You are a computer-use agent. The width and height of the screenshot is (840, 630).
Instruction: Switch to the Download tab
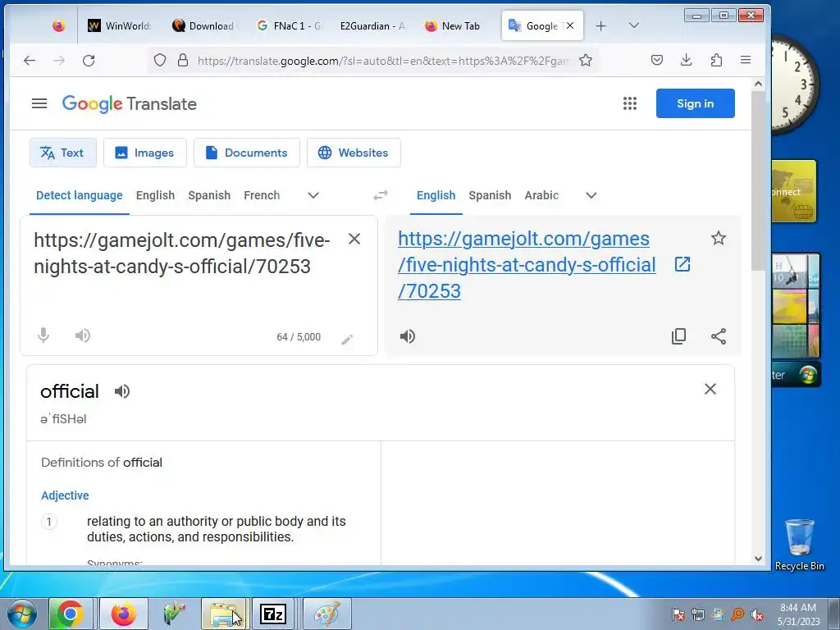tap(203, 25)
